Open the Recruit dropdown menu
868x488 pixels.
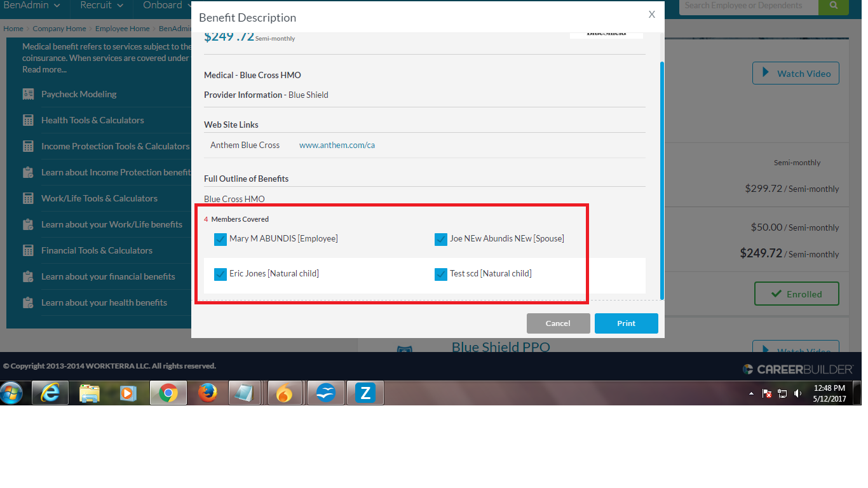(101, 5)
